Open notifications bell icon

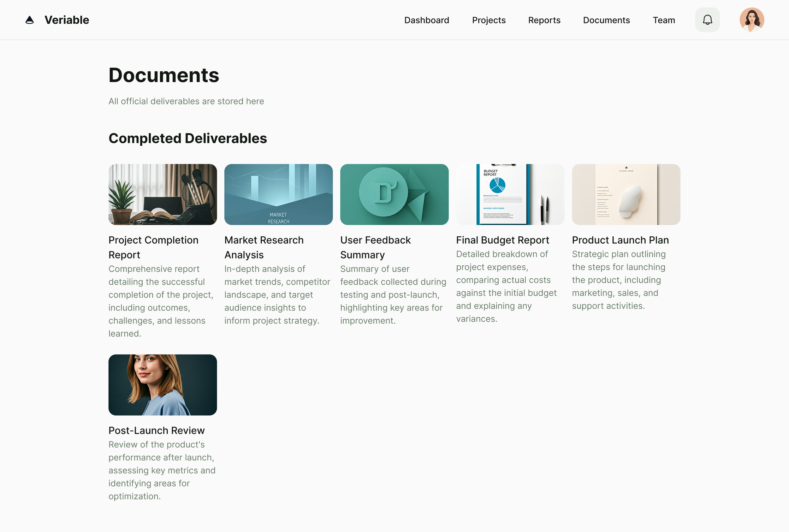point(707,20)
